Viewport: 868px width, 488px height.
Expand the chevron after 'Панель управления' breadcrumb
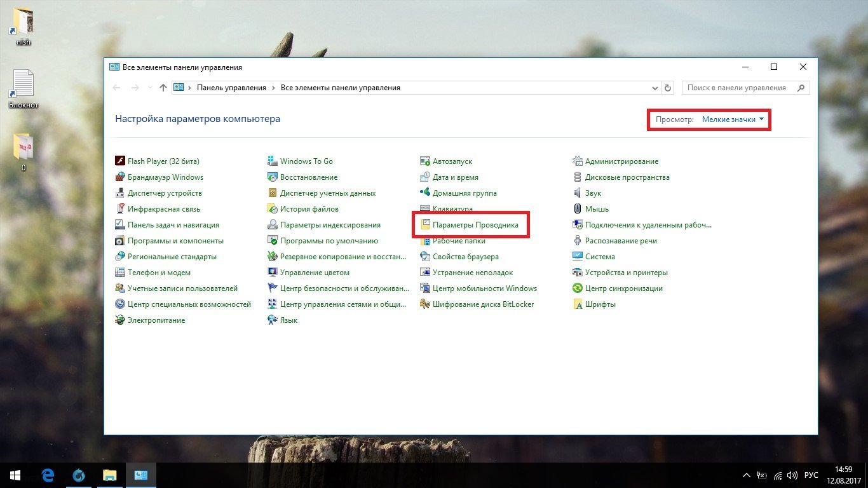click(x=273, y=88)
